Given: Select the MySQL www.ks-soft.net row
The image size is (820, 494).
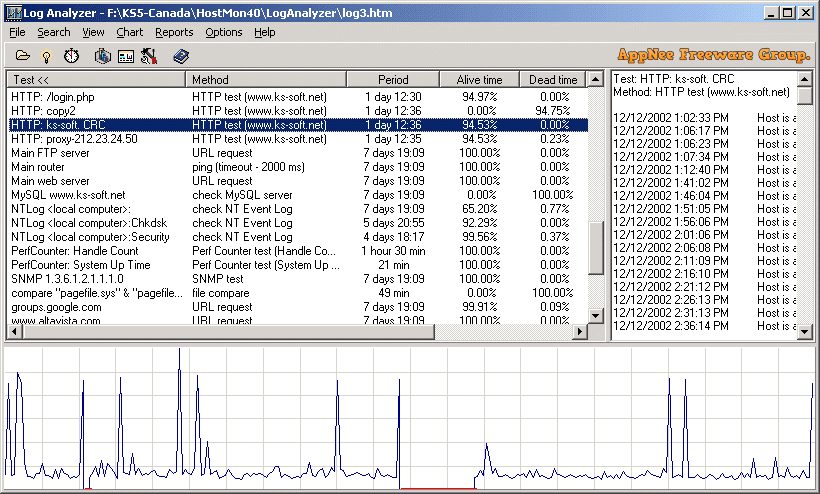Looking at the screenshot, I should [x=298, y=195].
